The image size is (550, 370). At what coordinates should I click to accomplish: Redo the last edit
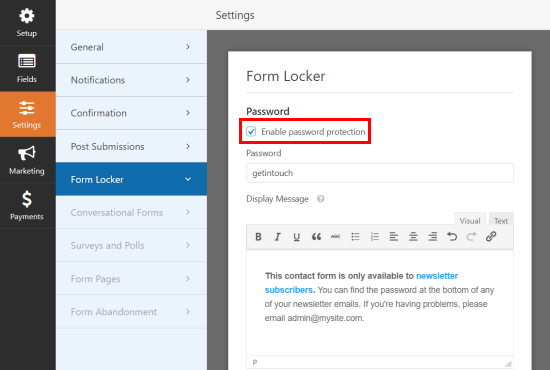pyautogui.click(x=471, y=237)
